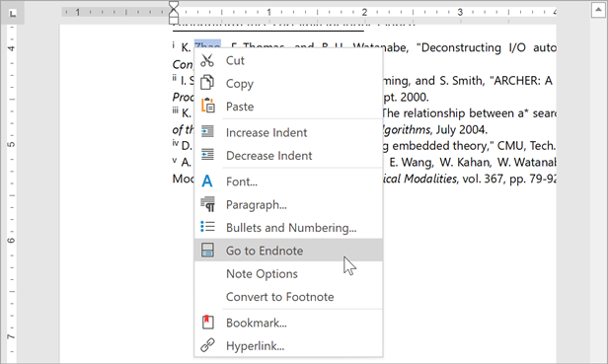The image size is (608, 364).
Task: Click the Bullets and Numbering list icon
Action: tap(207, 227)
